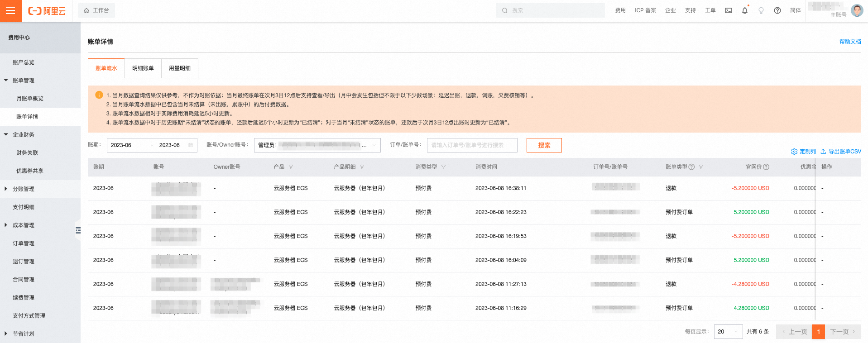Expand the 分账管理 section
Viewport: 868px width, 343px height.
[x=6, y=189]
